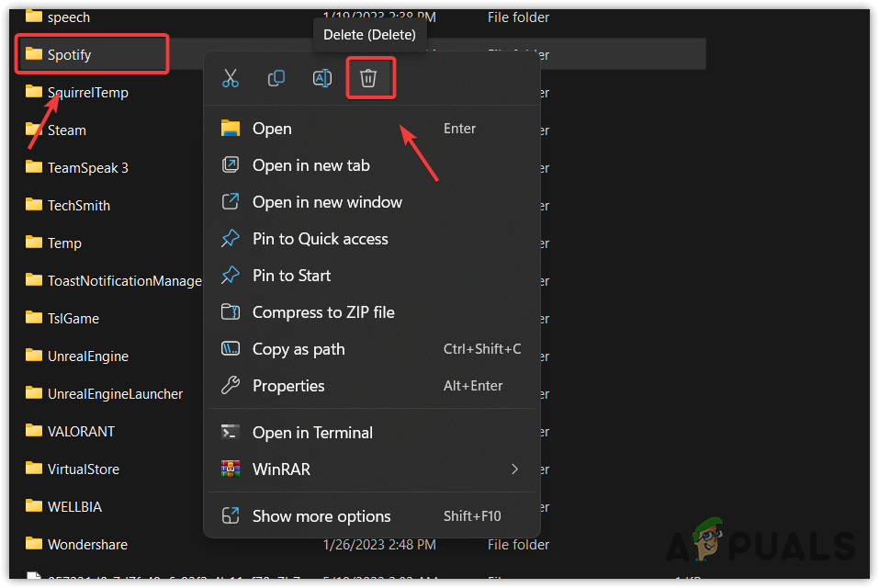Click the Delete trash icon
Screen dimensions: 879x588
pos(368,78)
